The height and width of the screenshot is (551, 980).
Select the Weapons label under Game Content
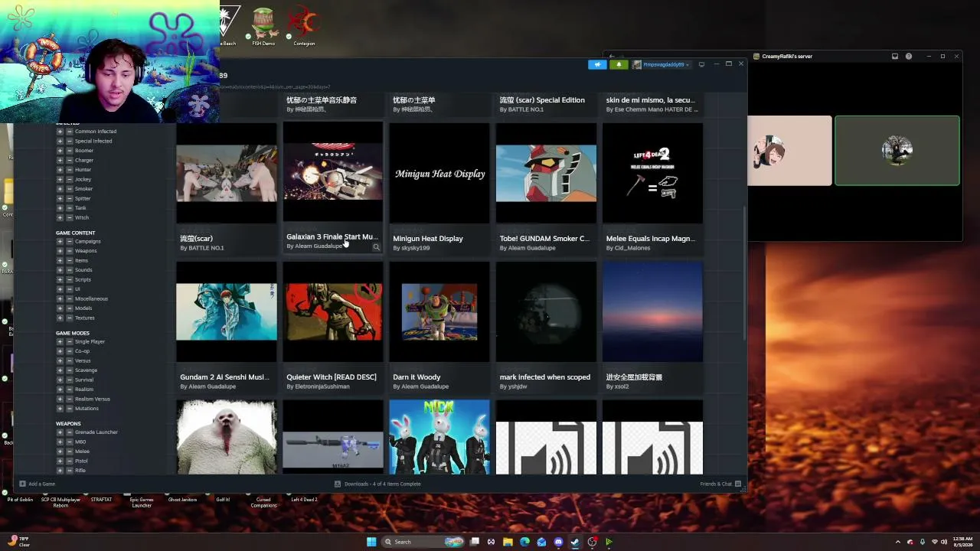(86, 251)
